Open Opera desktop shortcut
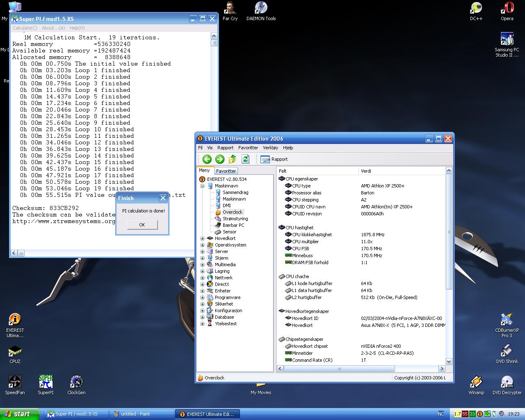 click(x=507, y=11)
